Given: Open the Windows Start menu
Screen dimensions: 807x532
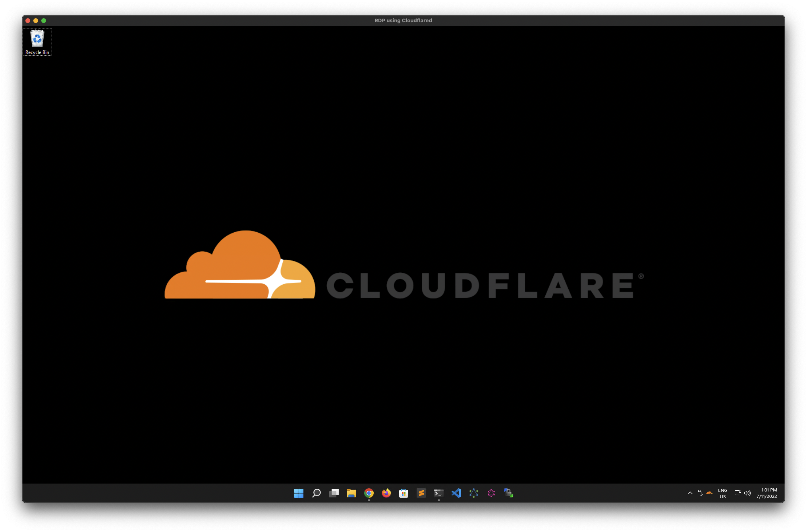Looking at the screenshot, I should coord(299,493).
